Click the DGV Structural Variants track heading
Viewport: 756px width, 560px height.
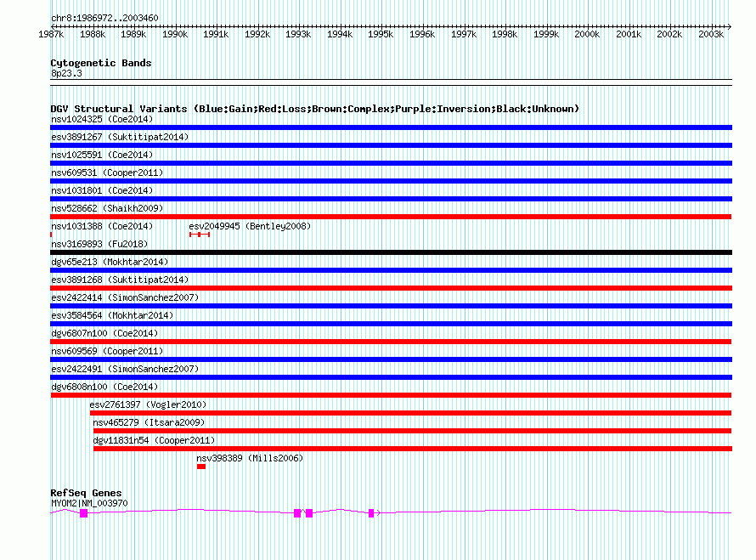click(314, 109)
